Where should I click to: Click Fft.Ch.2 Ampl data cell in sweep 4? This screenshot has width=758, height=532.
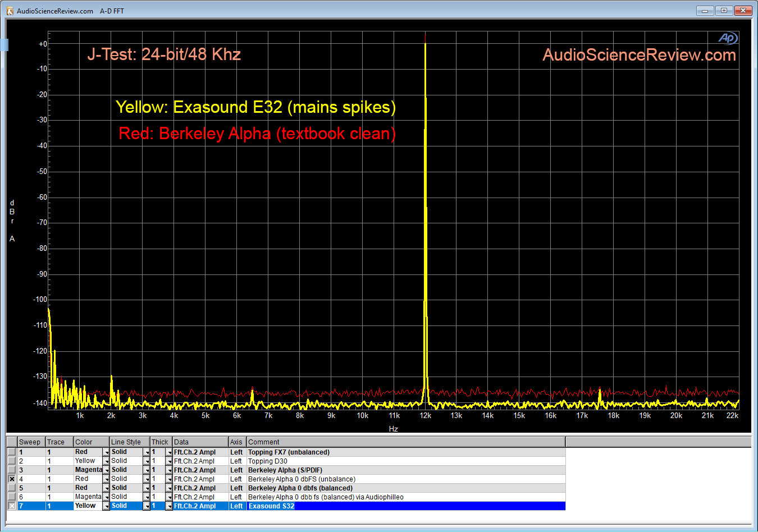click(x=200, y=479)
